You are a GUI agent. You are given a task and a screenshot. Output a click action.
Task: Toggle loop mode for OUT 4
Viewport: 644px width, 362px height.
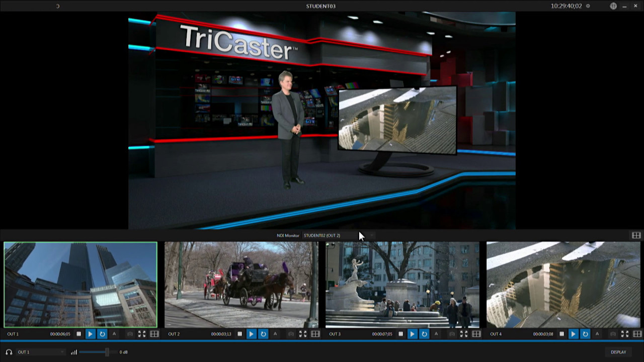pyautogui.click(x=585, y=334)
